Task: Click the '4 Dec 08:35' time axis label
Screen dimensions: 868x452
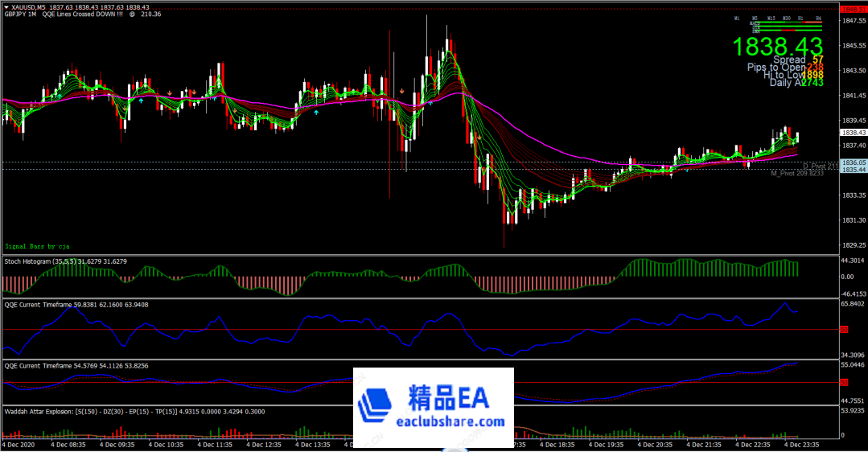Action: coord(68,444)
